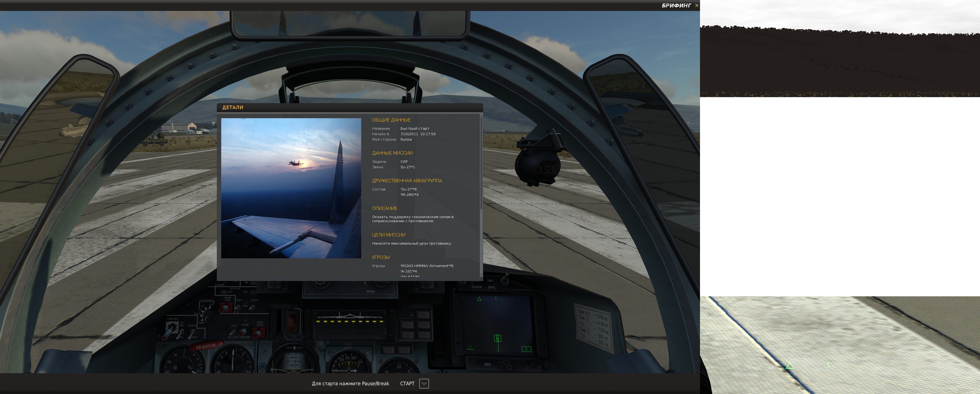The height and width of the screenshot is (394, 980).
Task: Open the dropdown arrow next to СТАРТ
Action: [424, 383]
